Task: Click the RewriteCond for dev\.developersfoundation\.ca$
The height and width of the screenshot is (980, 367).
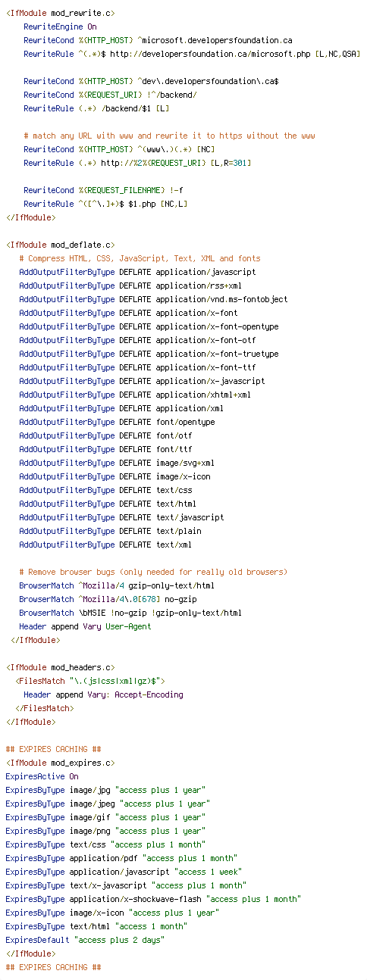Action: point(151,81)
